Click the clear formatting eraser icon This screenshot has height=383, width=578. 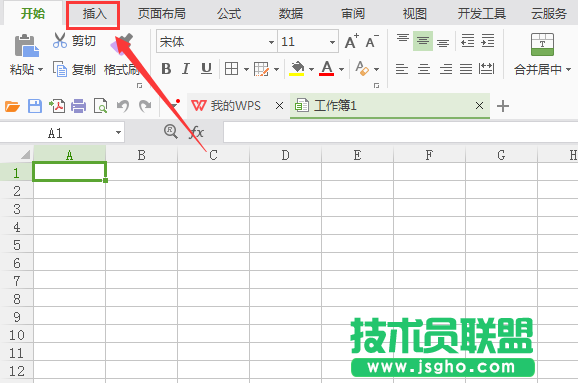tap(362, 69)
